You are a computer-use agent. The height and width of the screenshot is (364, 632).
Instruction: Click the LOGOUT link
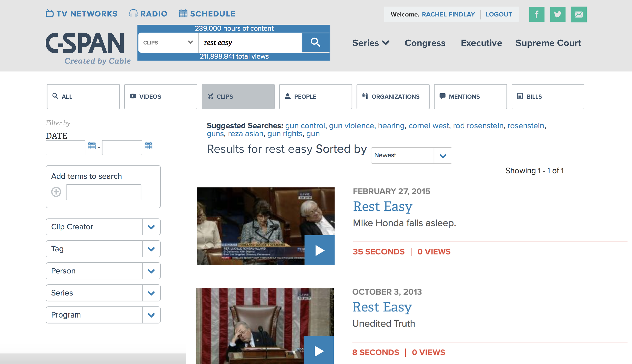pyautogui.click(x=499, y=14)
